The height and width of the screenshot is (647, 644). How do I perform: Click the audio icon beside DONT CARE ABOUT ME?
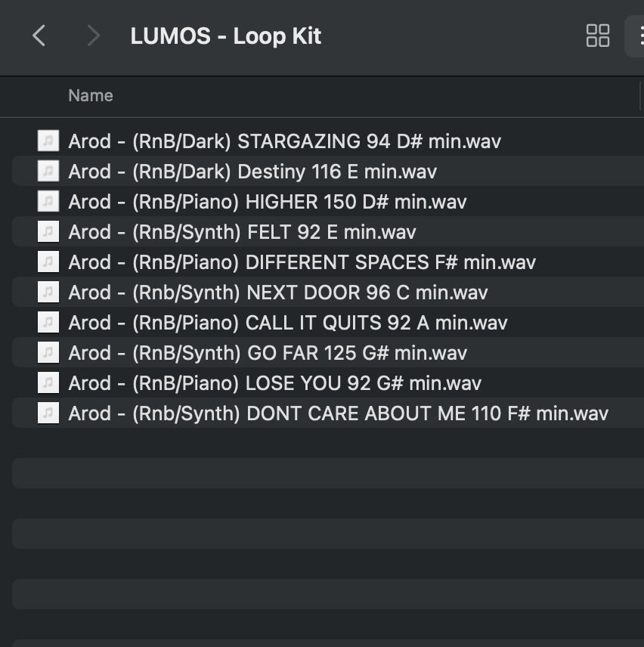click(x=48, y=413)
